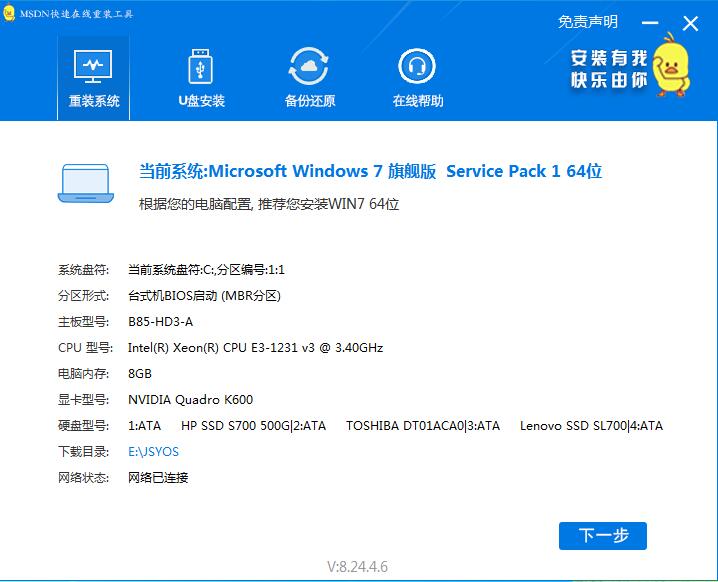Click the 主板型号 label

pyautogui.click(x=83, y=322)
